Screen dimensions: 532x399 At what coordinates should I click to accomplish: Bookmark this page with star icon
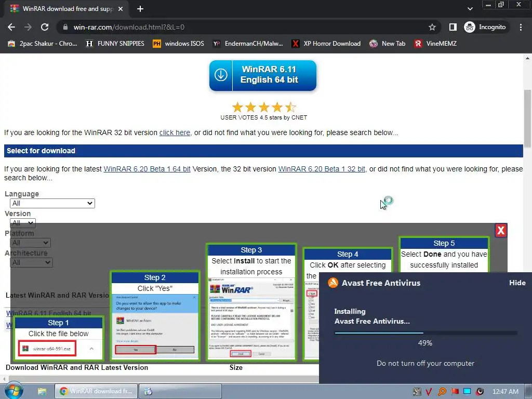(432, 27)
